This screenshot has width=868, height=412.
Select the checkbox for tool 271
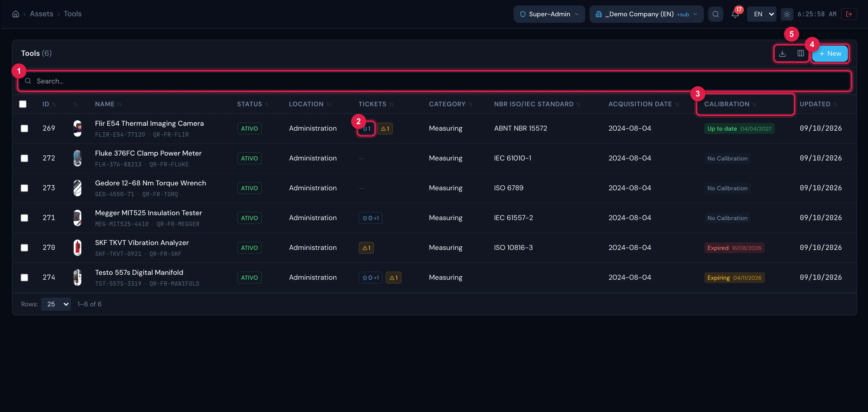(x=24, y=218)
